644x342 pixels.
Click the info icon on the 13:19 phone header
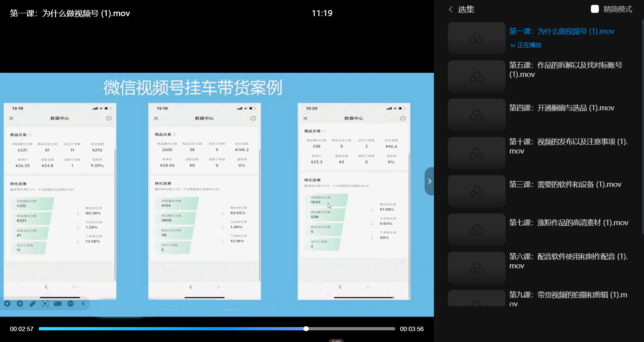pos(253,118)
